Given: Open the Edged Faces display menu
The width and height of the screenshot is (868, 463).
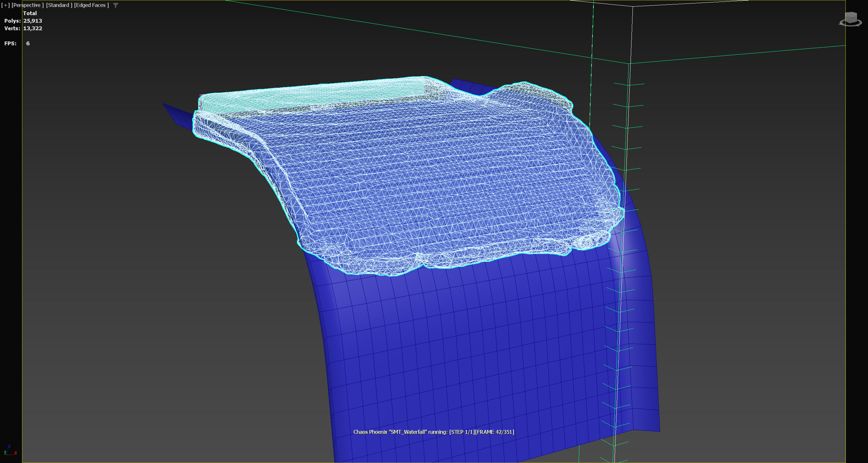Looking at the screenshot, I should 91,5.
